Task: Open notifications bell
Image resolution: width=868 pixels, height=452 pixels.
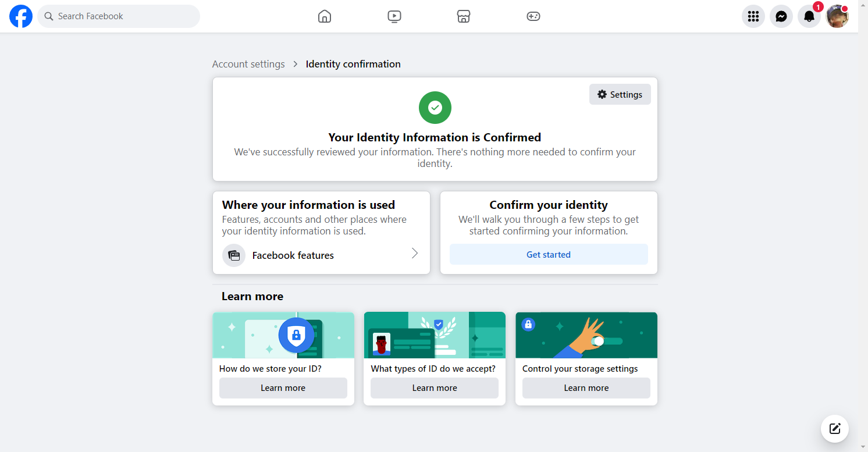Action: [809, 16]
